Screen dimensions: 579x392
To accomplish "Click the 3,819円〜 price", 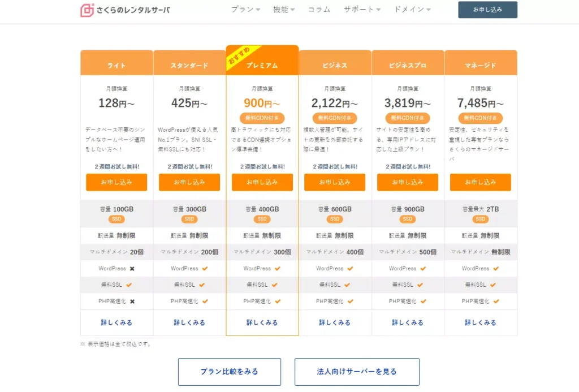I will (x=407, y=103).
